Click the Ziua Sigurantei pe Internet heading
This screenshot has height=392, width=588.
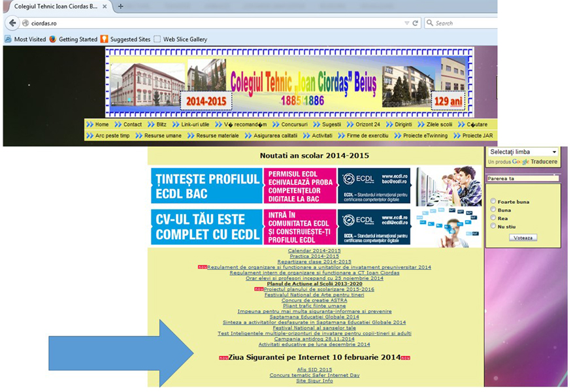[314, 357]
